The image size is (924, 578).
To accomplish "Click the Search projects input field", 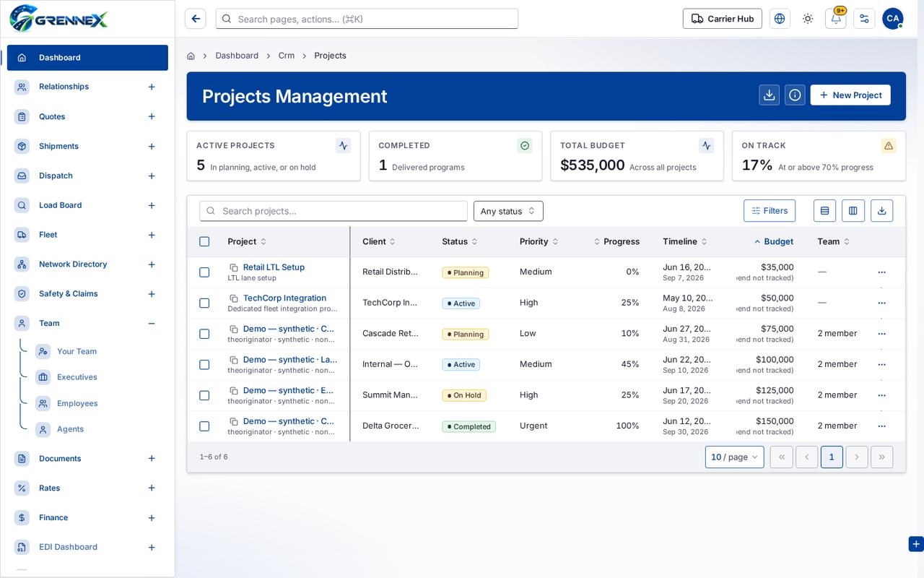I will (334, 211).
